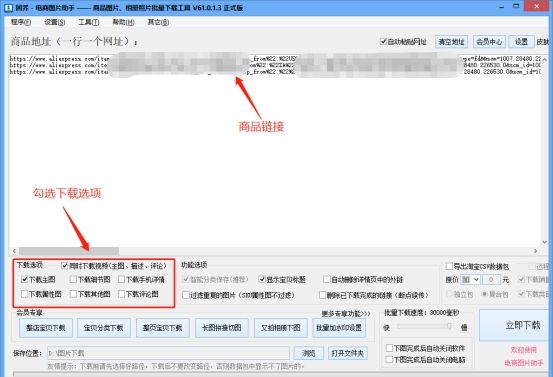Expand 更多专享功能>>> link

pos(346,314)
